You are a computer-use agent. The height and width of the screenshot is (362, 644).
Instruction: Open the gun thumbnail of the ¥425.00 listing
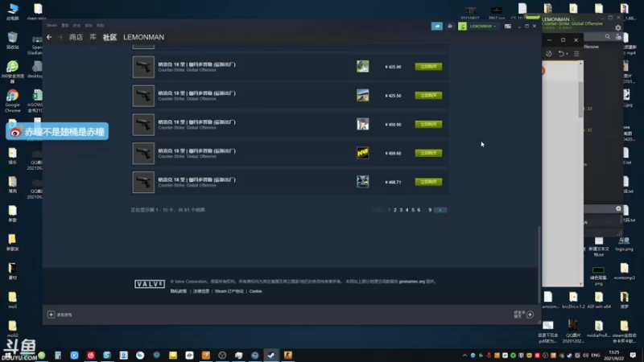click(x=143, y=67)
